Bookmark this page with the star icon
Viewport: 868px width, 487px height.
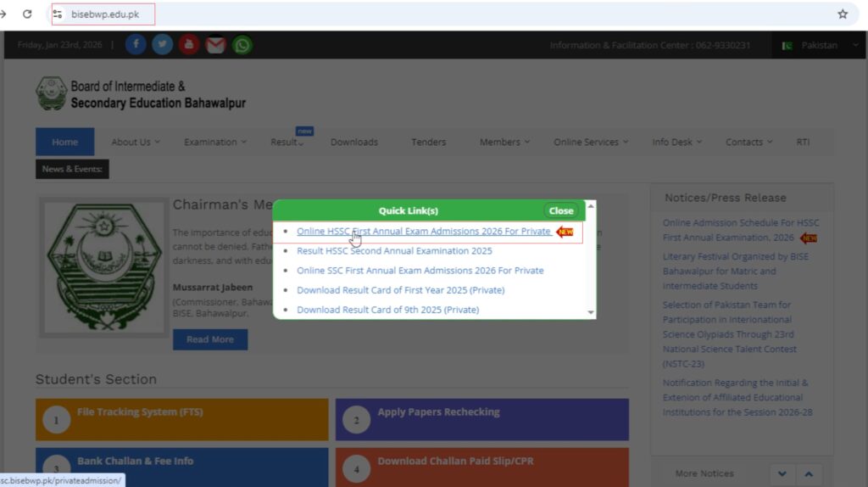click(x=843, y=14)
